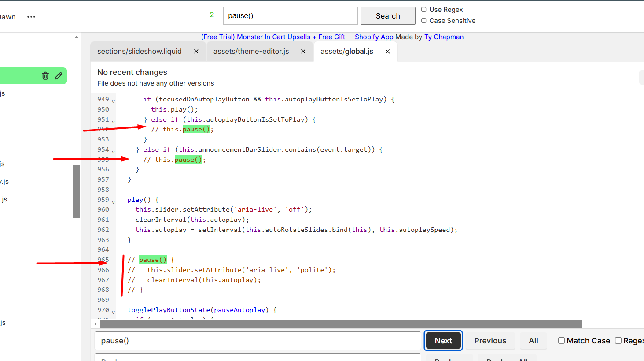Image resolution: width=644 pixels, height=361 pixels.
Task: Click highlighted pause() on line 952
Action: [196, 129]
